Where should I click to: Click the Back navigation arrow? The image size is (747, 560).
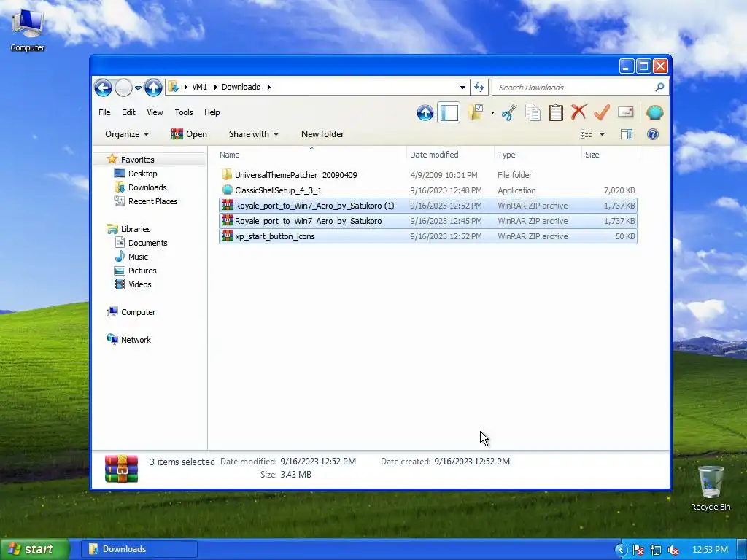click(103, 87)
